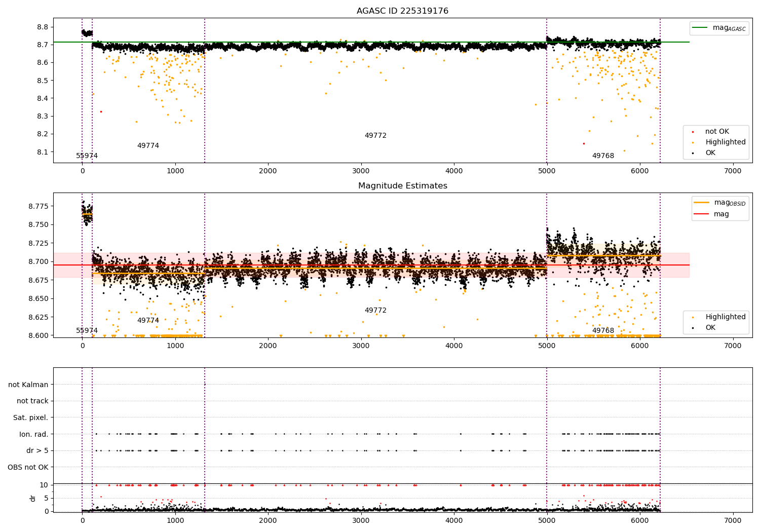Click obsid label 49774 in Magnitude Estimates plot
760x532 pixels.
click(x=148, y=321)
